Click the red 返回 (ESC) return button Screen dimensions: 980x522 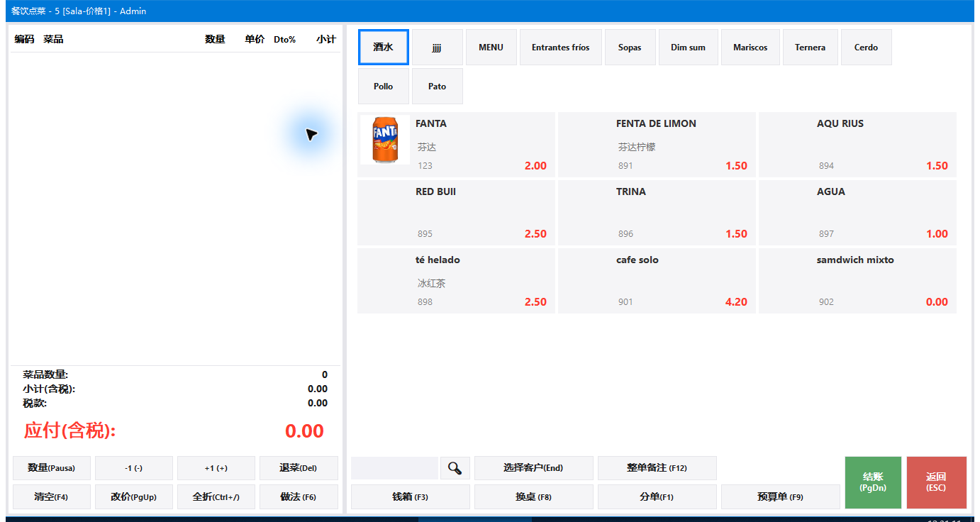937,482
